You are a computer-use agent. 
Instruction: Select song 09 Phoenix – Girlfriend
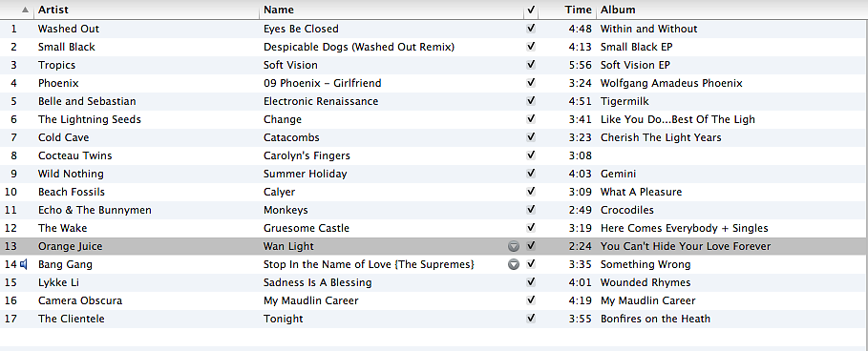pos(322,83)
